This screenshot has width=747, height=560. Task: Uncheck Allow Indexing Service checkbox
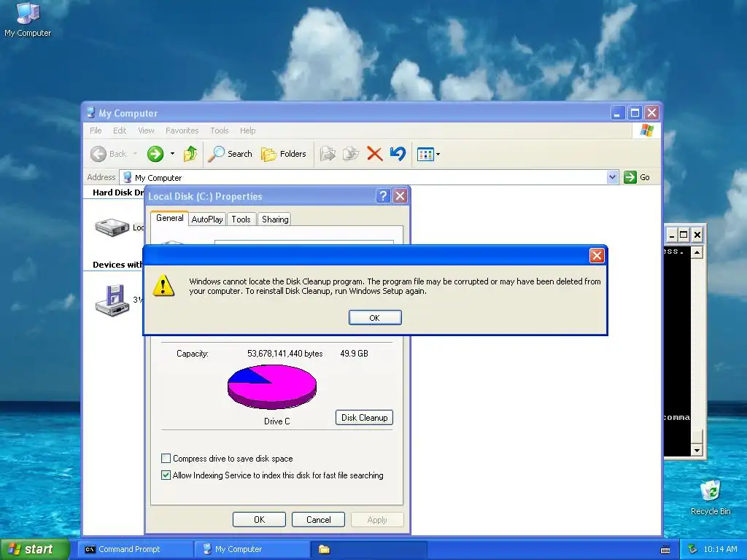(x=166, y=475)
